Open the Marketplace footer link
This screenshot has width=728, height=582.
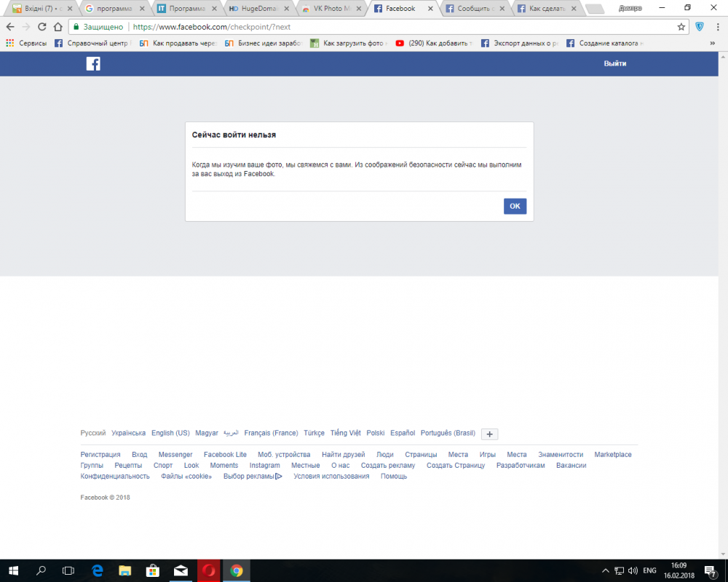click(613, 455)
